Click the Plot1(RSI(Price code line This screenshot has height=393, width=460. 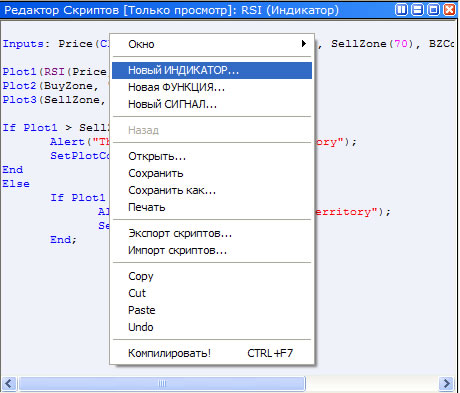55,72
